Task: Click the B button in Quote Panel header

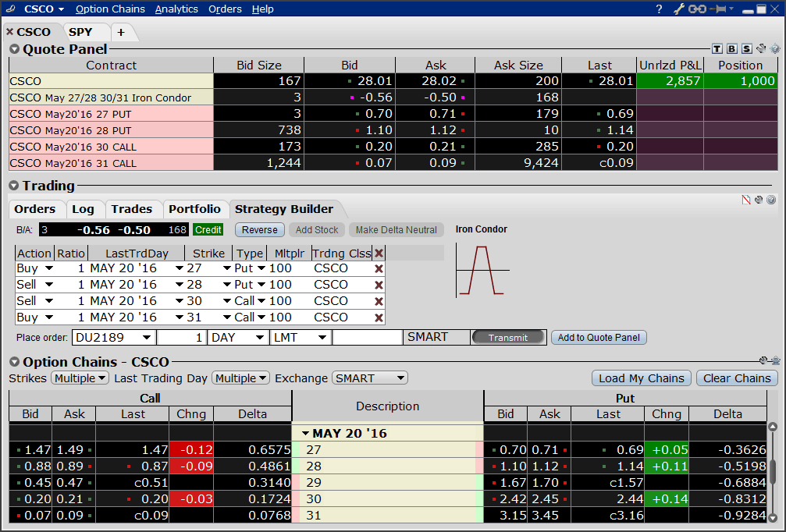Action: click(732, 48)
